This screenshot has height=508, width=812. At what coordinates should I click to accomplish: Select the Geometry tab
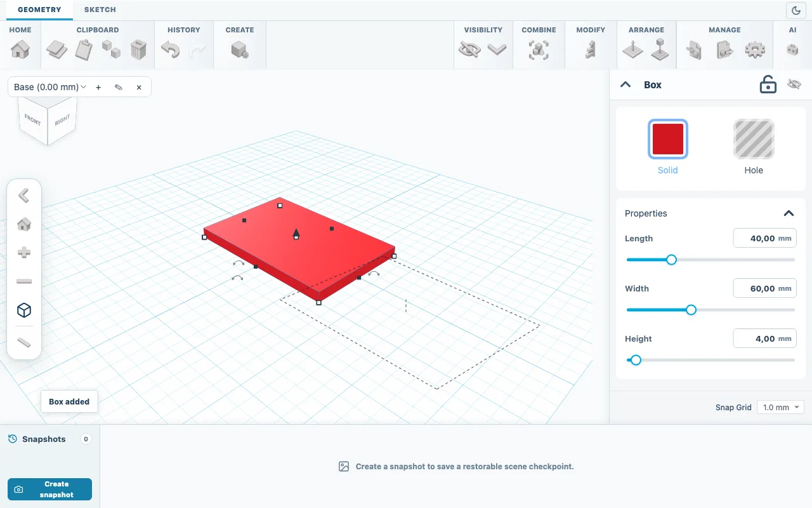(x=39, y=10)
